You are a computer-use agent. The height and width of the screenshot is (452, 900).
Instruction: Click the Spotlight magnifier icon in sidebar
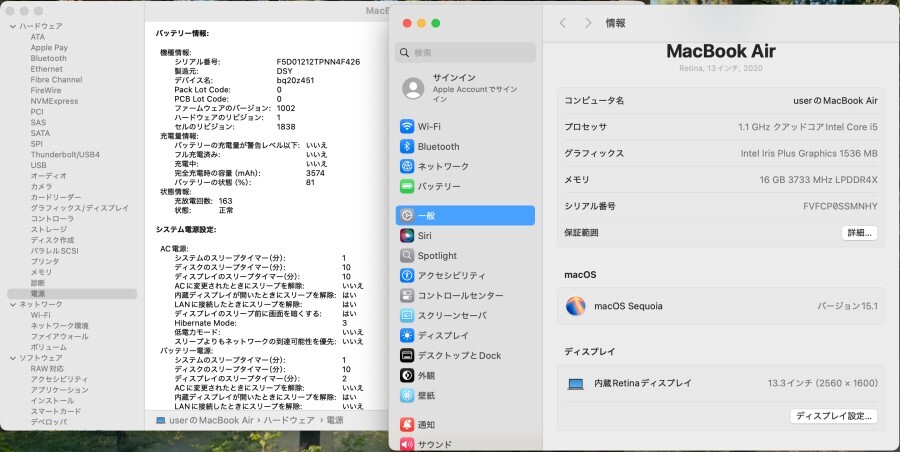(x=407, y=256)
